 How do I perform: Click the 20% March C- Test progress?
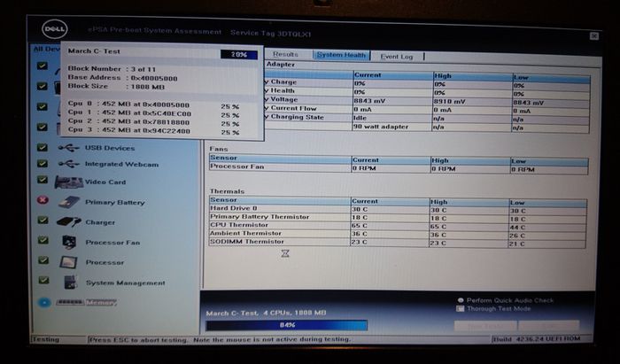click(x=239, y=55)
